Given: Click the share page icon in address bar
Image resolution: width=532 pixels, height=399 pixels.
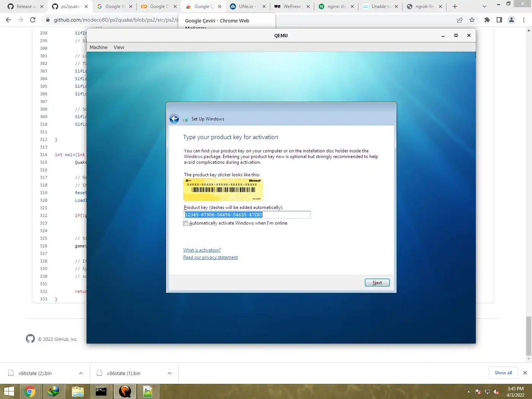Looking at the screenshot, I should pyautogui.click(x=460, y=20).
